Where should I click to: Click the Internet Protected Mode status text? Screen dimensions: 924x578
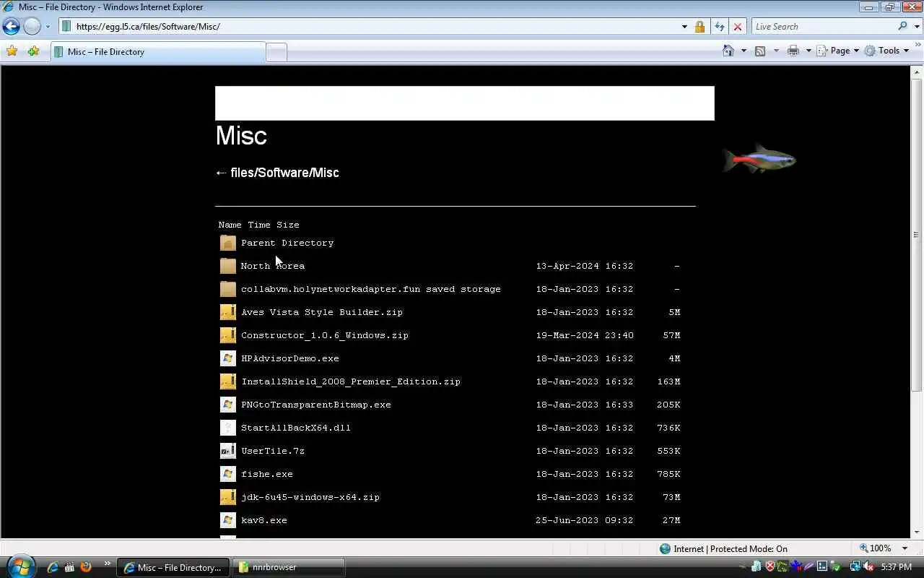pyautogui.click(x=730, y=549)
